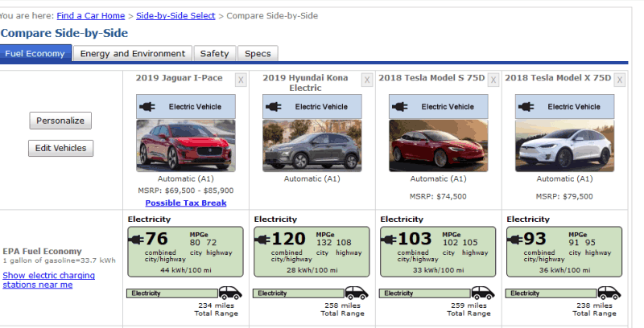Click the plug icon in Tesla Model S Electric Vehicle banner

tap(400, 107)
